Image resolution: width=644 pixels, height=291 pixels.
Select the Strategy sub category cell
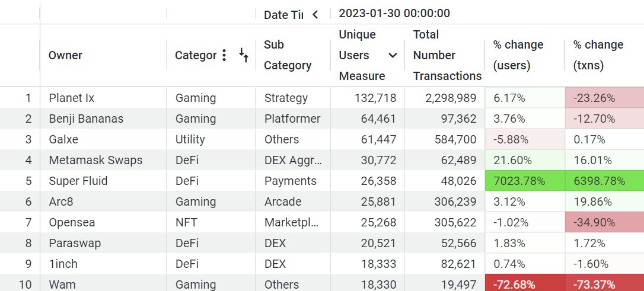pyautogui.click(x=293, y=98)
